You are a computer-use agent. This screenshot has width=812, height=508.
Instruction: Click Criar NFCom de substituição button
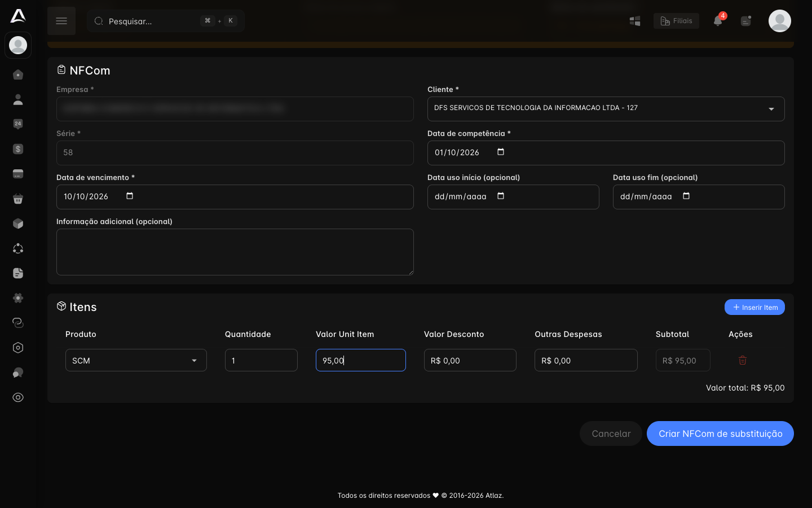point(720,433)
